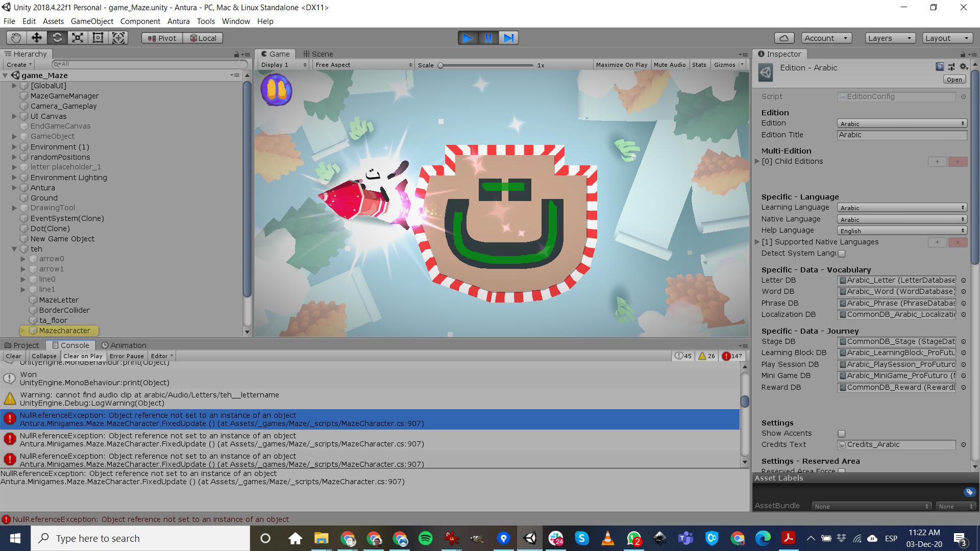
Task: Enable the Show Accents checkbox
Action: 841,433
